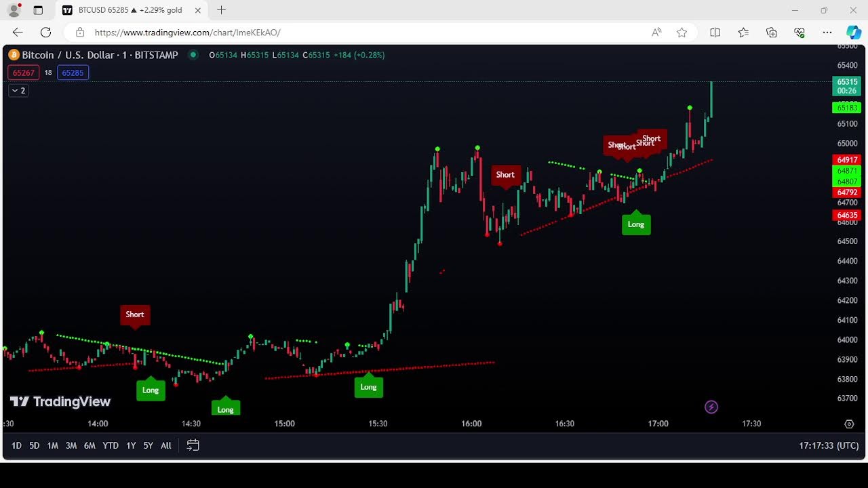Click the price scale axis

[x=848, y=271]
